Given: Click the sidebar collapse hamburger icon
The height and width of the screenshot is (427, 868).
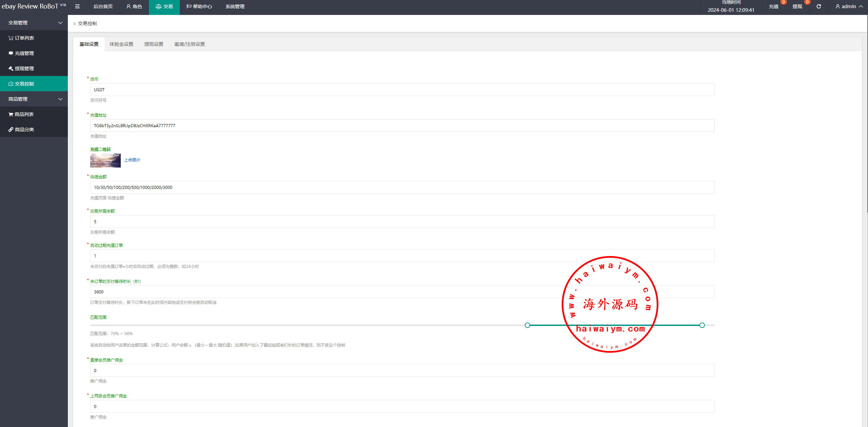Looking at the screenshot, I should click(77, 6).
